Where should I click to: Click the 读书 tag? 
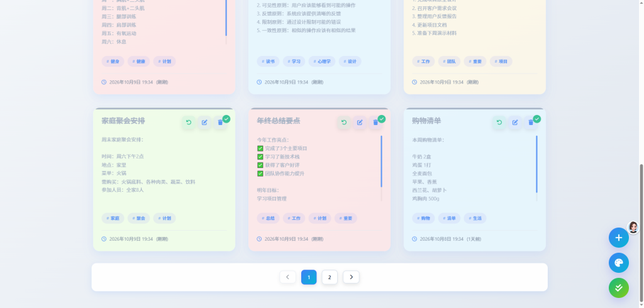[268, 62]
